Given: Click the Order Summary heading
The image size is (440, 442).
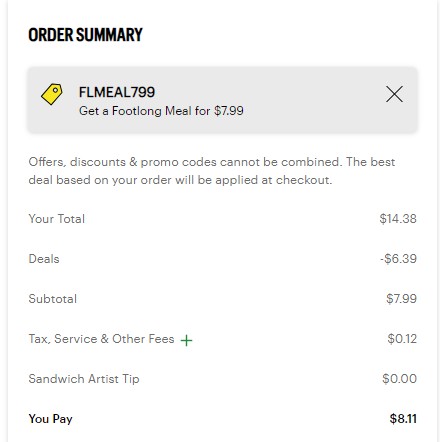Looking at the screenshot, I should click(x=85, y=35).
